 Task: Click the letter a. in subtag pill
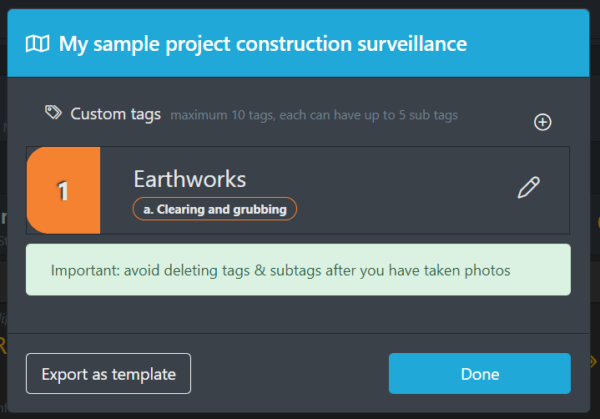[148, 209]
